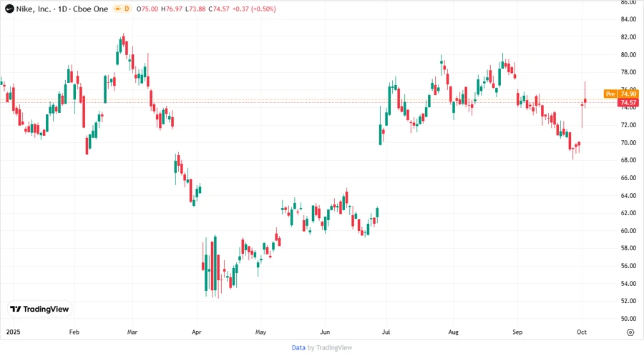Click the Oct label on time axis

[581, 332]
